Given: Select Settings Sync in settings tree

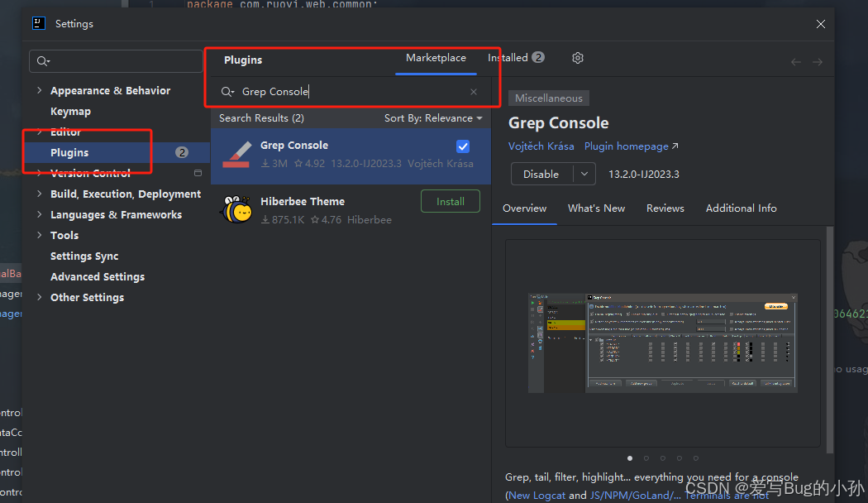Looking at the screenshot, I should (x=84, y=256).
